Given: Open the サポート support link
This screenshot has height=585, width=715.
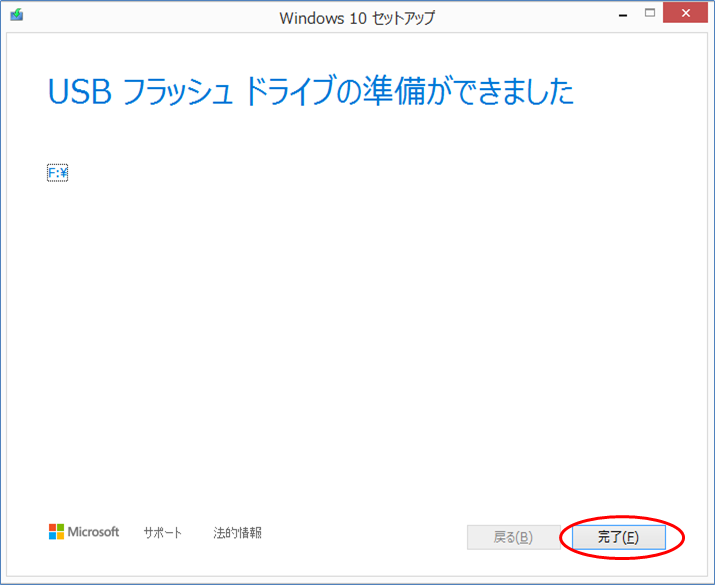Looking at the screenshot, I should pos(162,533).
